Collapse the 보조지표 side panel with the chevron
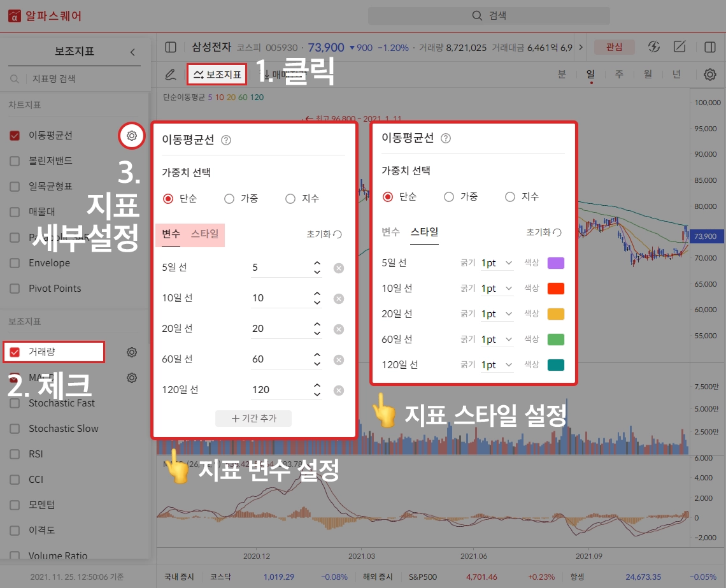 132,52
